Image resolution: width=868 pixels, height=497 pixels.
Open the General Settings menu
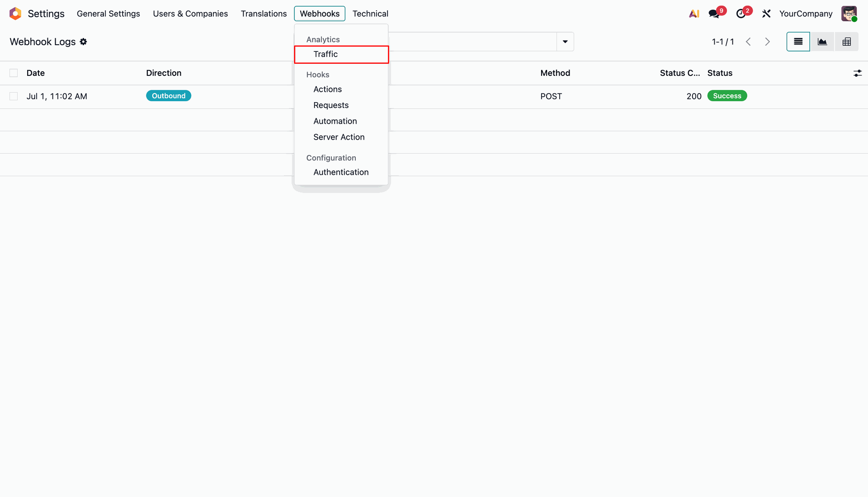click(108, 14)
